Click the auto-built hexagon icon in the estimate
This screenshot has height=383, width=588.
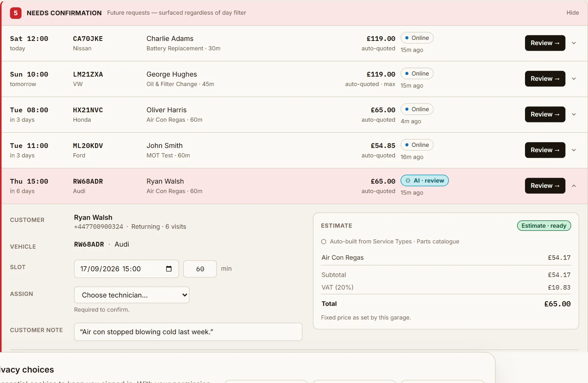(324, 242)
